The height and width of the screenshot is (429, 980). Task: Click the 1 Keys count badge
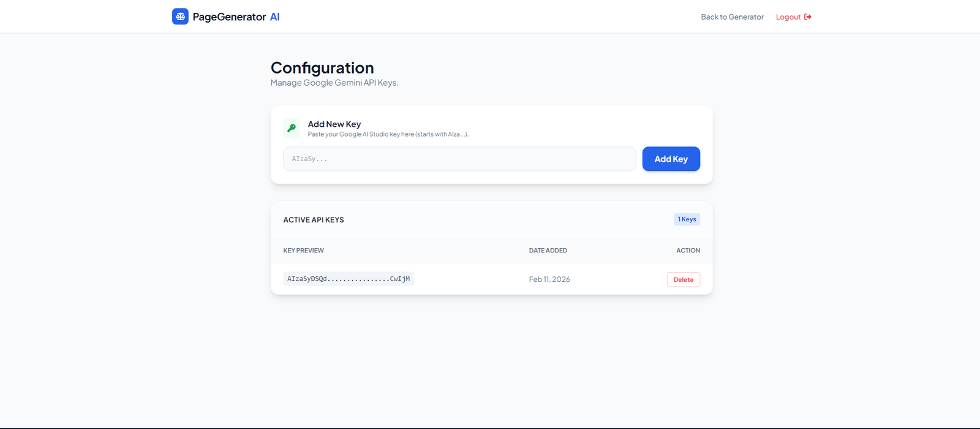click(687, 219)
